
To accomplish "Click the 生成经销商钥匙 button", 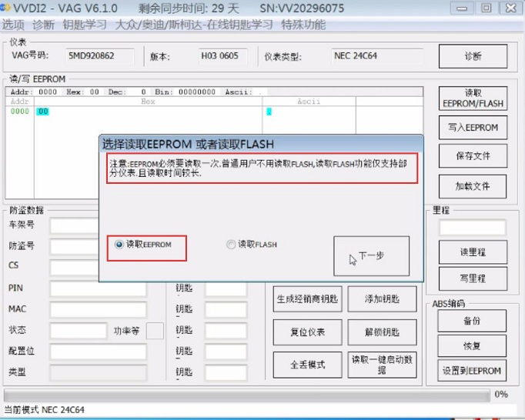I will click(306, 300).
